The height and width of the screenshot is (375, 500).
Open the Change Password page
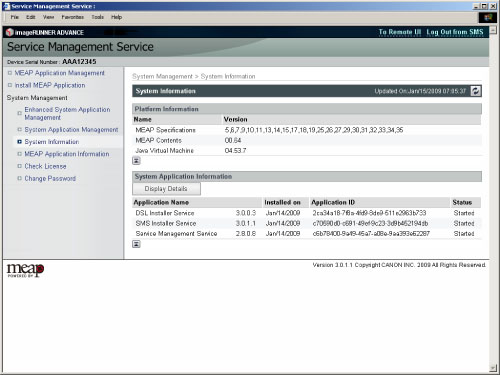[50, 179]
